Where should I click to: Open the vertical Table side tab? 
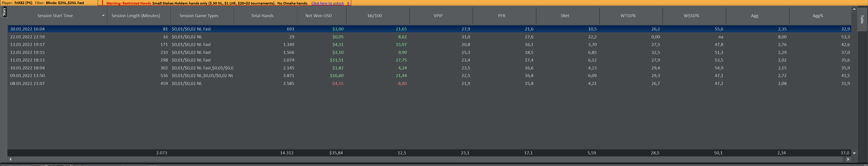tap(862, 20)
